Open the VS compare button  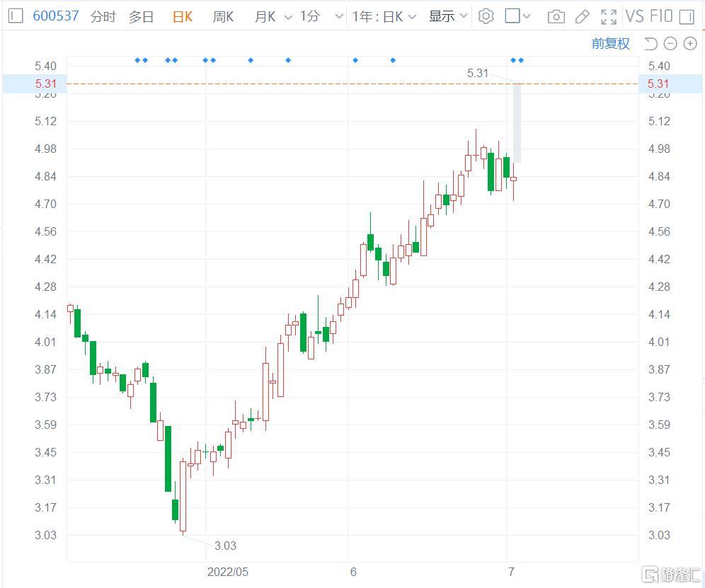[x=634, y=16]
